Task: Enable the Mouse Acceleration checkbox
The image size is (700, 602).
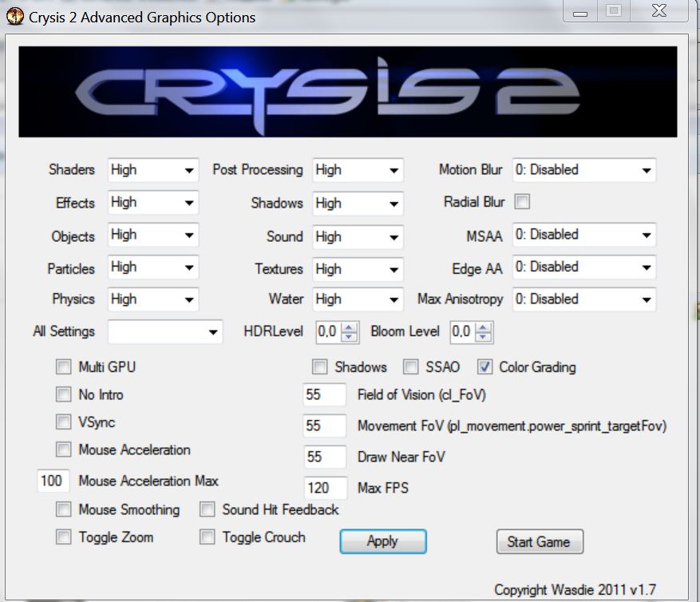Action: tap(63, 450)
